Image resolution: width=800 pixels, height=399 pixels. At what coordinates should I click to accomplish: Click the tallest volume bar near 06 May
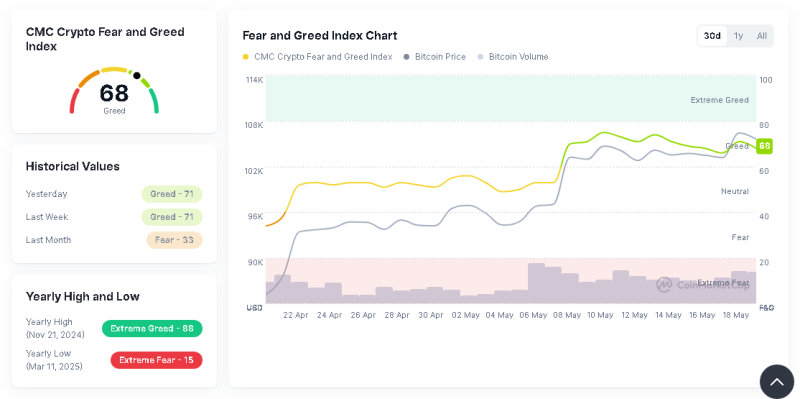coord(536,283)
